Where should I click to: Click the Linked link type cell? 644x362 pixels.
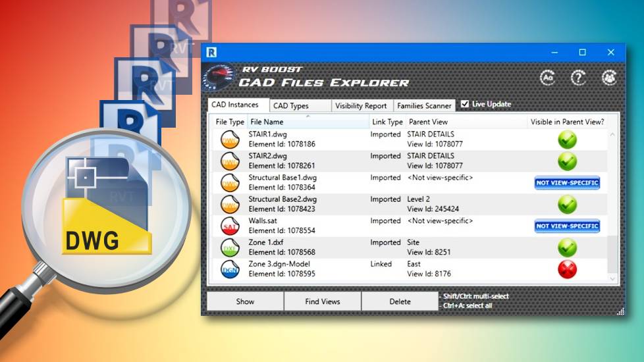pos(381,264)
